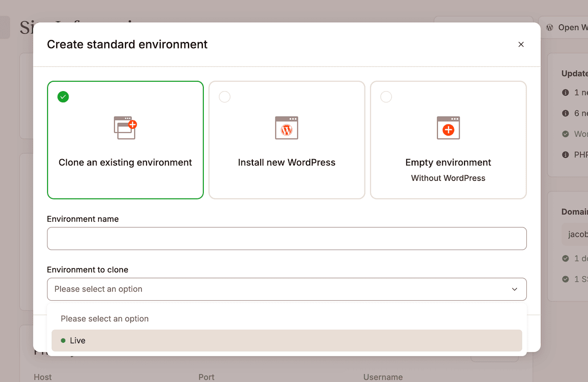Select the Clone an existing environment card icon
Screen dimensions: 588x382
pyautogui.click(x=125, y=128)
